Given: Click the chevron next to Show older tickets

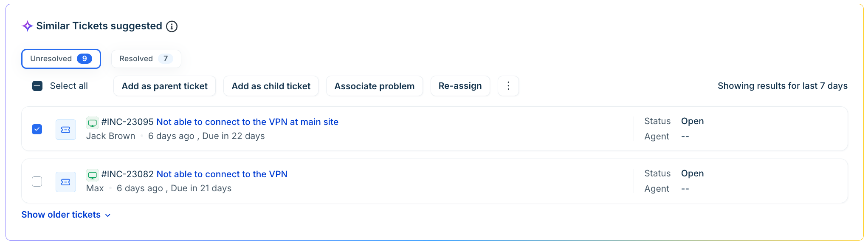Looking at the screenshot, I should click(x=108, y=216).
